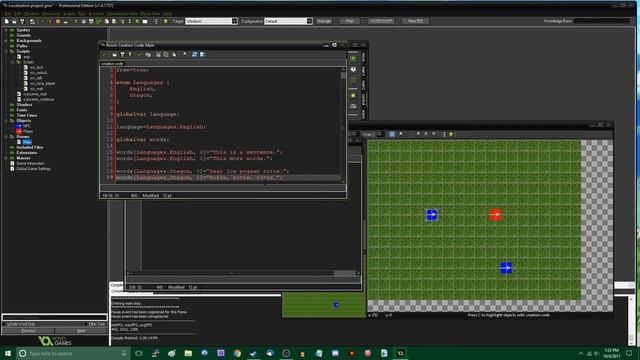
Task: Toggle the grid button in the room editor toolbar
Action: point(392,134)
